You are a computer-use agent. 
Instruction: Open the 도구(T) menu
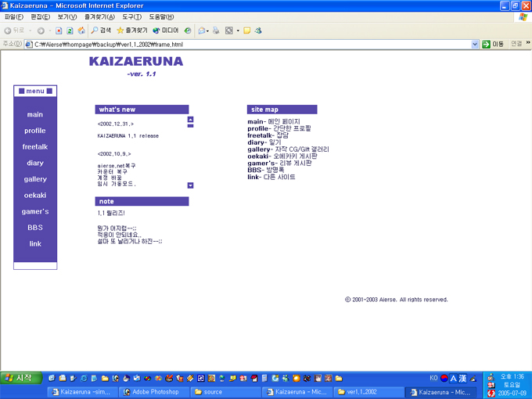coord(131,17)
